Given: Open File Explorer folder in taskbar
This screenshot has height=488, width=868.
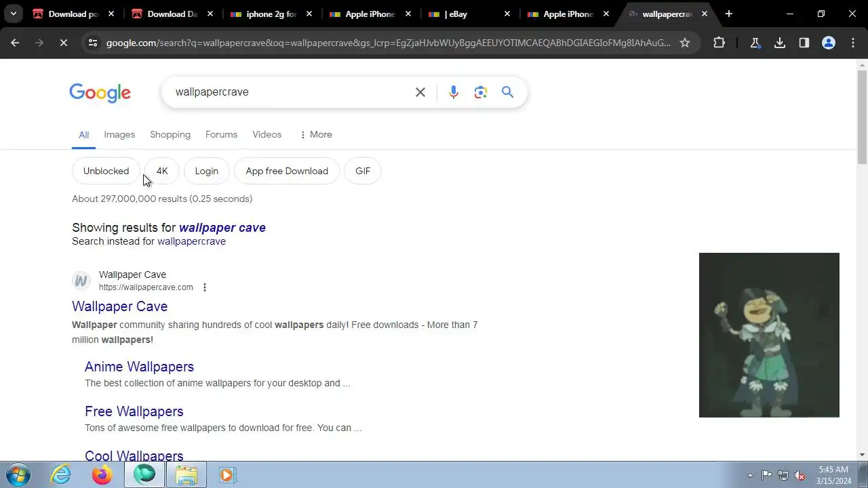Looking at the screenshot, I should [x=186, y=474].
